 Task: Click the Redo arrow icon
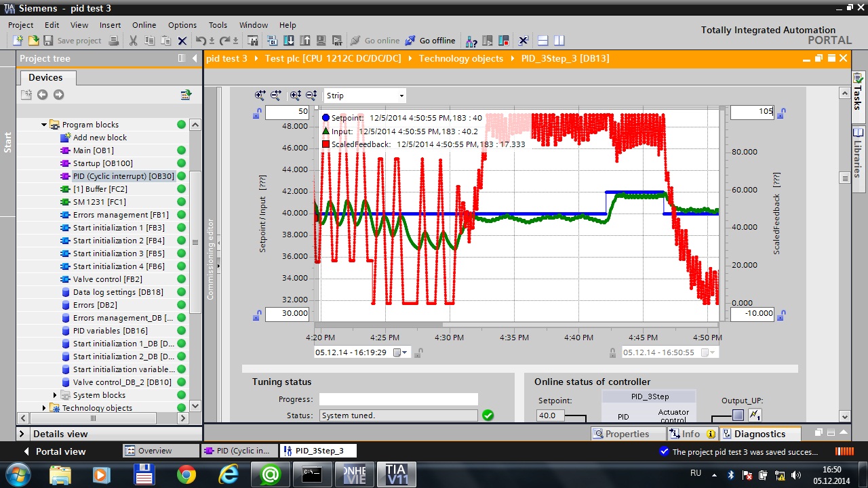coord(225,41)
